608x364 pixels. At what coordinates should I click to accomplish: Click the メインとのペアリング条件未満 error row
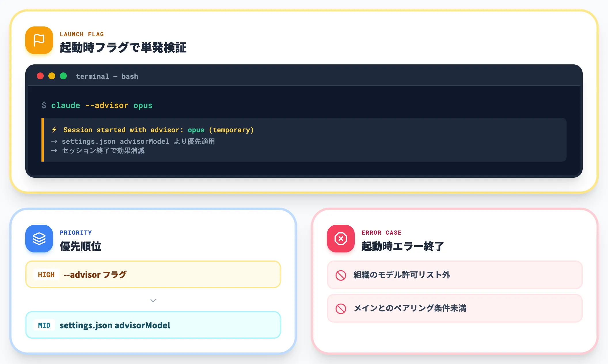[x=455, y=308]
